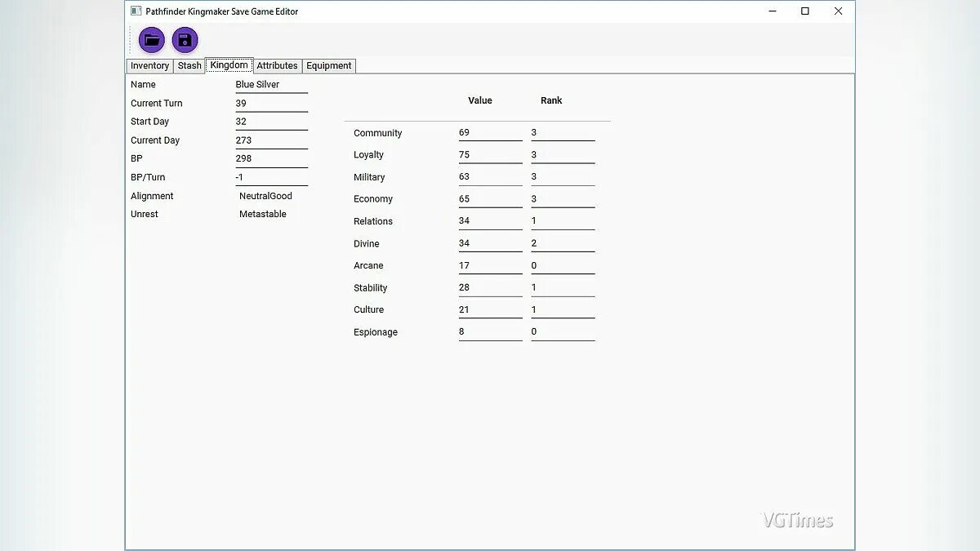Edit the Current Turn field
Image resolution: width=980 pixels, height=551 pixels.
pyautogui.click(x=272, y=104)
